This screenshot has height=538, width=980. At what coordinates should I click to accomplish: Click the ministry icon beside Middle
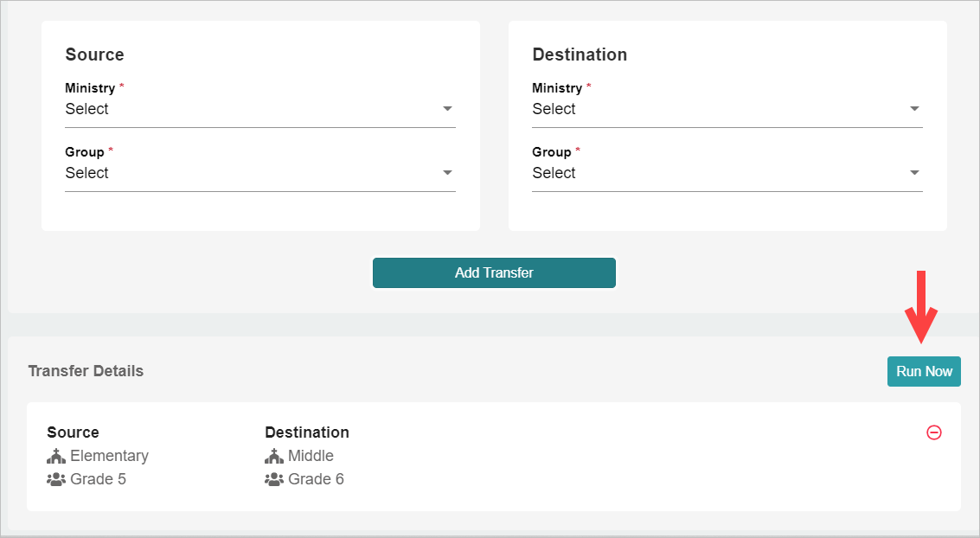point(274,456)
